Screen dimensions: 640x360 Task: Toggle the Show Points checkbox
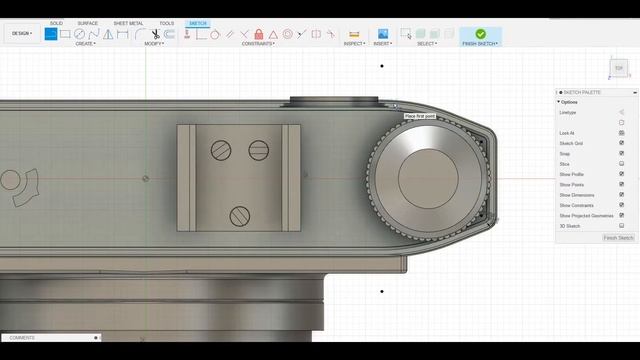[x=622, y=184]
